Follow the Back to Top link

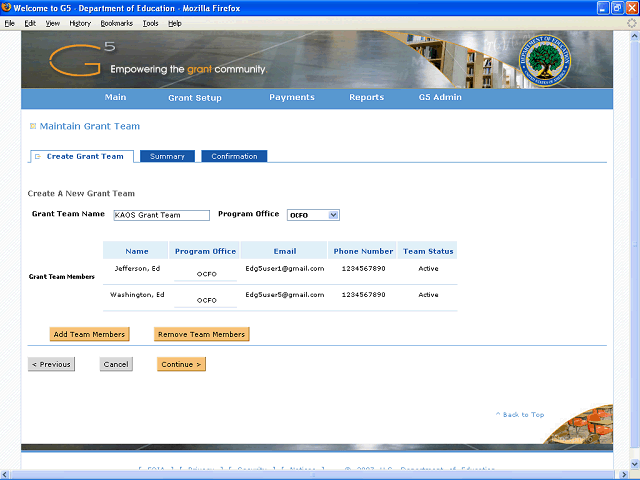point(520,414)
